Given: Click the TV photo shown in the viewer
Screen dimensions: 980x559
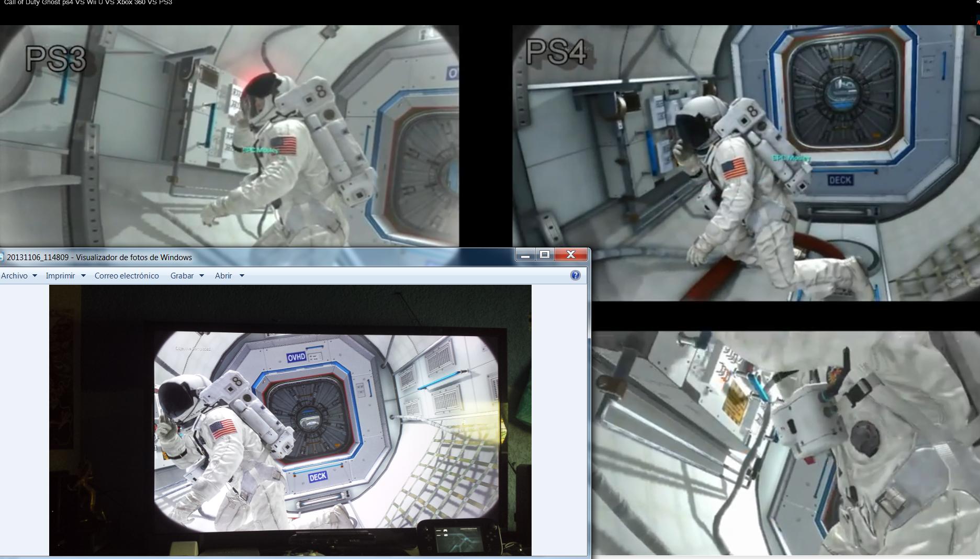Looking at the screenshot, I should pyautogui.click(x=290, y=420).
